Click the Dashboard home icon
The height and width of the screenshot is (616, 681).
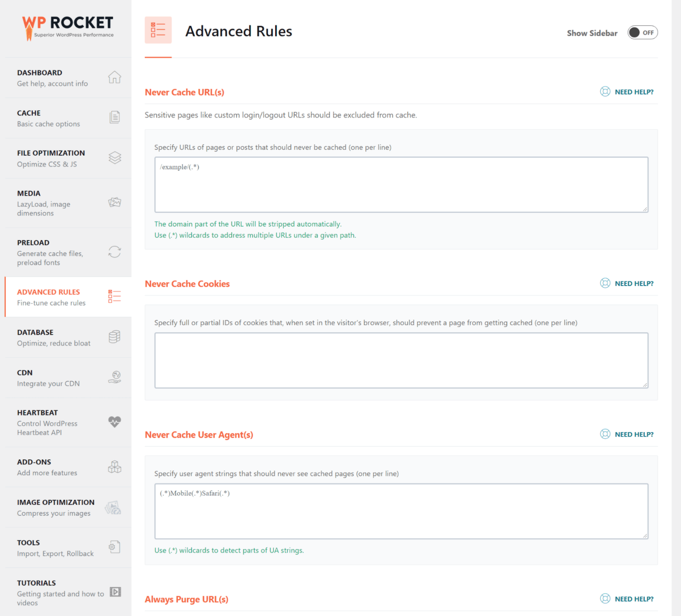coord(114,77)
